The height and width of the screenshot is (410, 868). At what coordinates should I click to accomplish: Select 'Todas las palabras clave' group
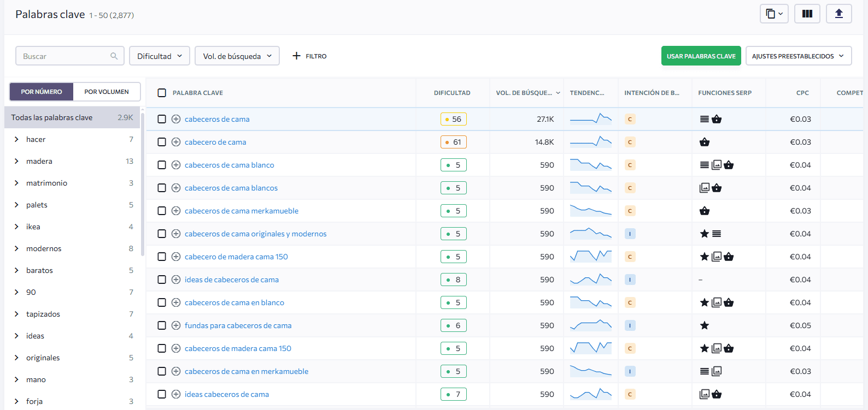coord(72,117)
